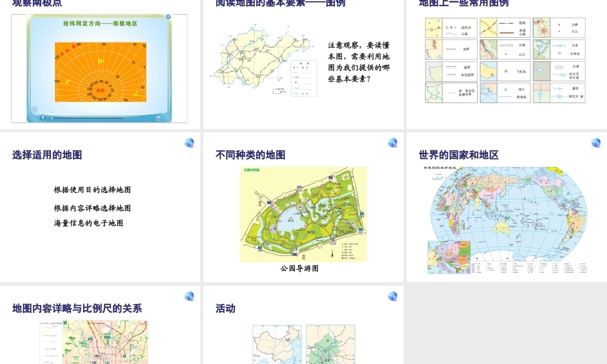This screenshot has height=364, width=607.
Task: Select the 山峰 (mountain peak) legend symbol
Action: click(558, 24)
